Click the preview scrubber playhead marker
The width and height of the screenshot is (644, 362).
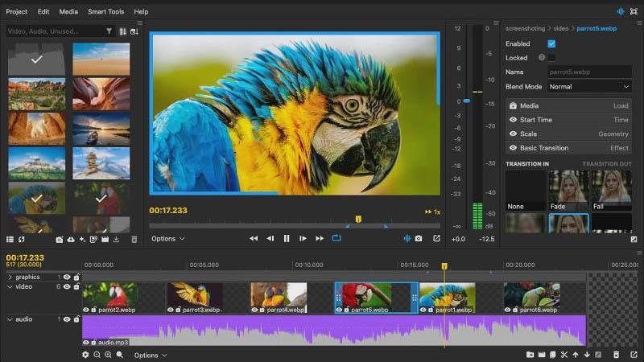point(358,219)
